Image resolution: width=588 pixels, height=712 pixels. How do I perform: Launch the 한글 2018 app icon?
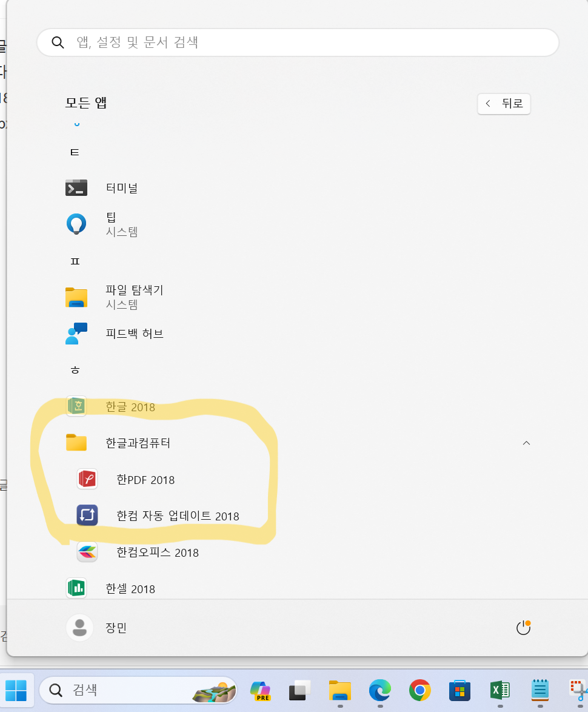[76, 406]
